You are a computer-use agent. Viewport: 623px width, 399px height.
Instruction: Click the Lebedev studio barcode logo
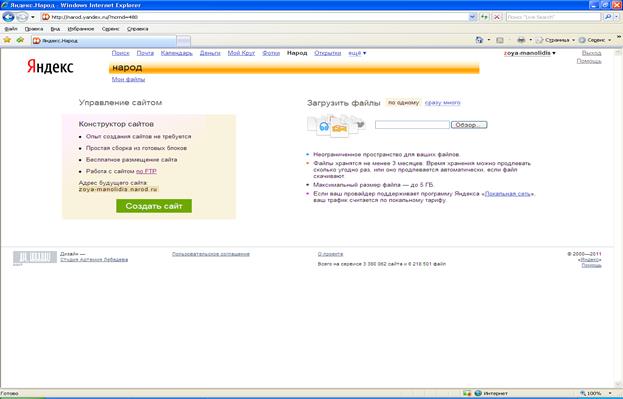[35, 258]
